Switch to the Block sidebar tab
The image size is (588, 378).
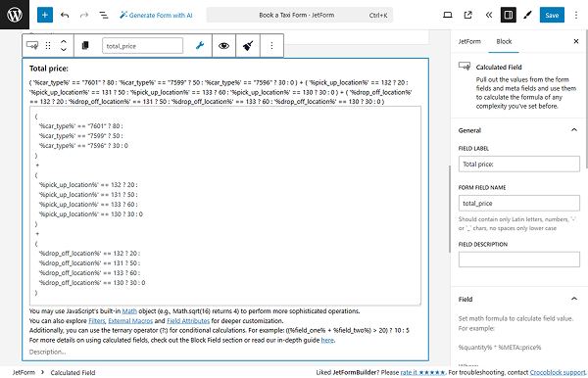coord(504,41)
